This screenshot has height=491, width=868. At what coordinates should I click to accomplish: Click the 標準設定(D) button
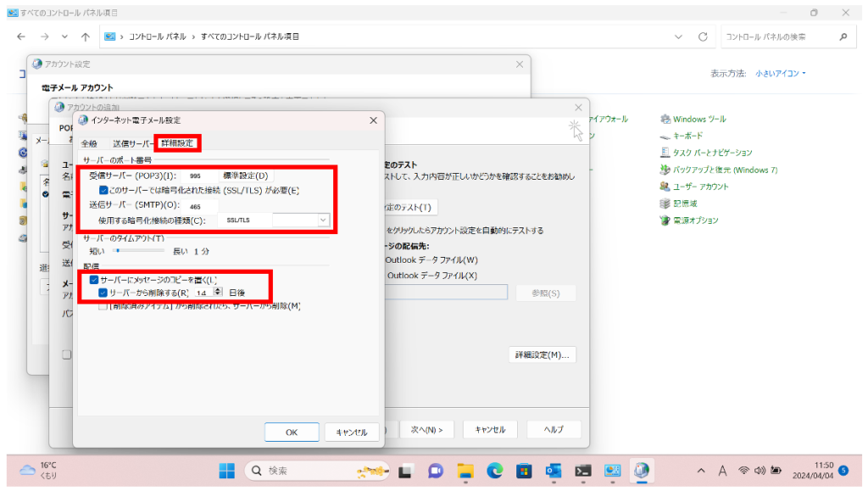click(245, 176)
